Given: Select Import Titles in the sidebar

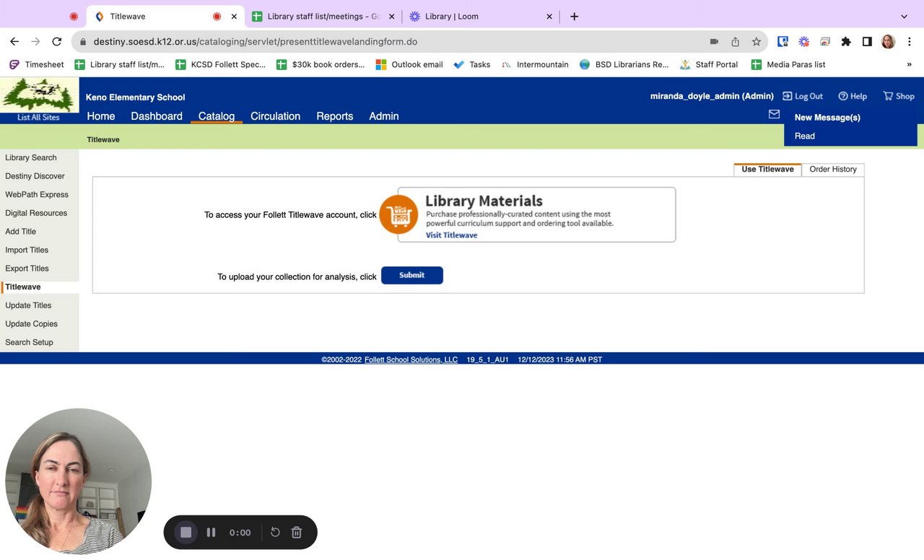Looking at the screenshot, I should tap(27, 250).
